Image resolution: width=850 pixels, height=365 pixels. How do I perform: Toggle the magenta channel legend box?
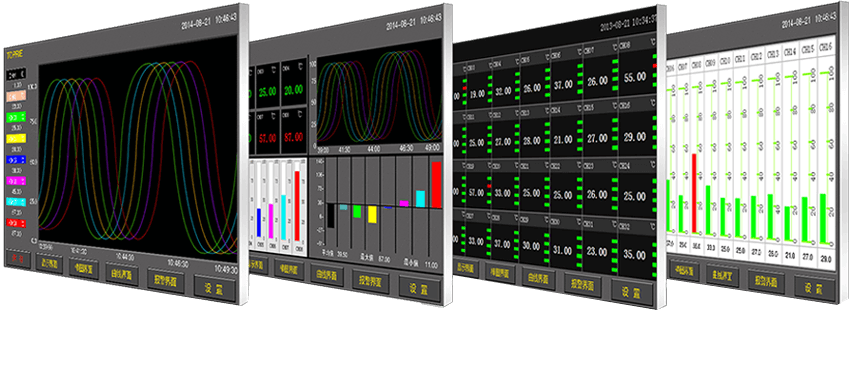click(16, 181)
